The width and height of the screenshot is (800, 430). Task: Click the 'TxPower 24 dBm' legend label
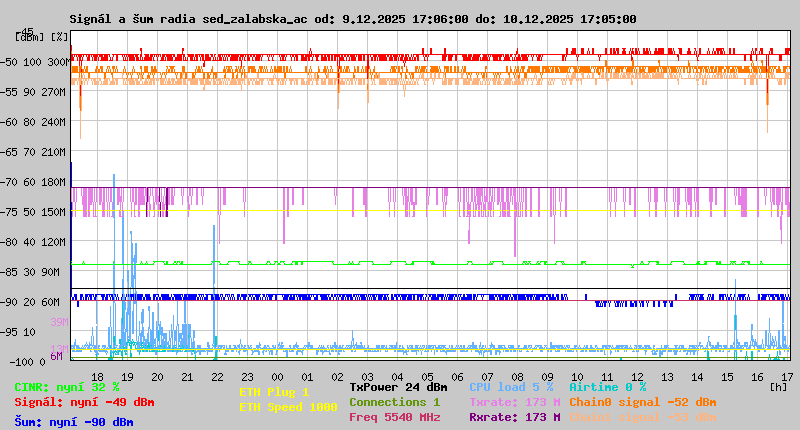point(398,387)
